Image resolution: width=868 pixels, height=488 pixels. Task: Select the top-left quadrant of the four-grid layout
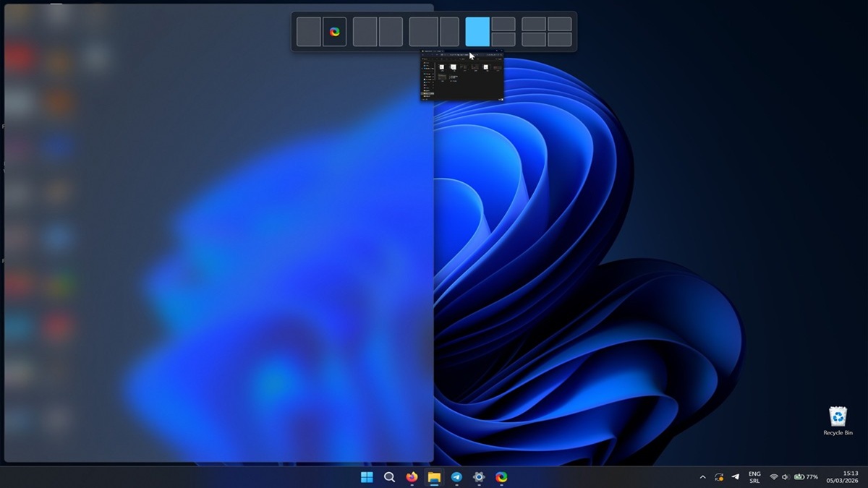(x=534, y=24)
